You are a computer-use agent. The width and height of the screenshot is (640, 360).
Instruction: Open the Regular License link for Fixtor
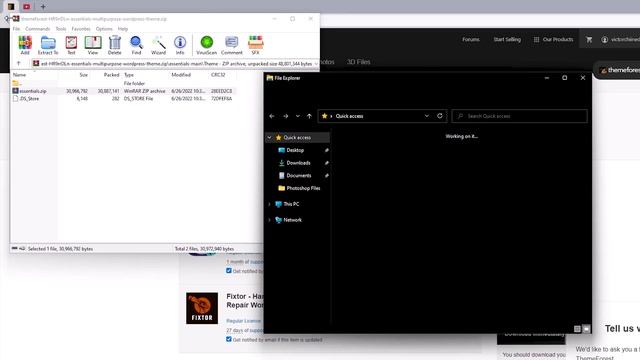coord(243,321)
